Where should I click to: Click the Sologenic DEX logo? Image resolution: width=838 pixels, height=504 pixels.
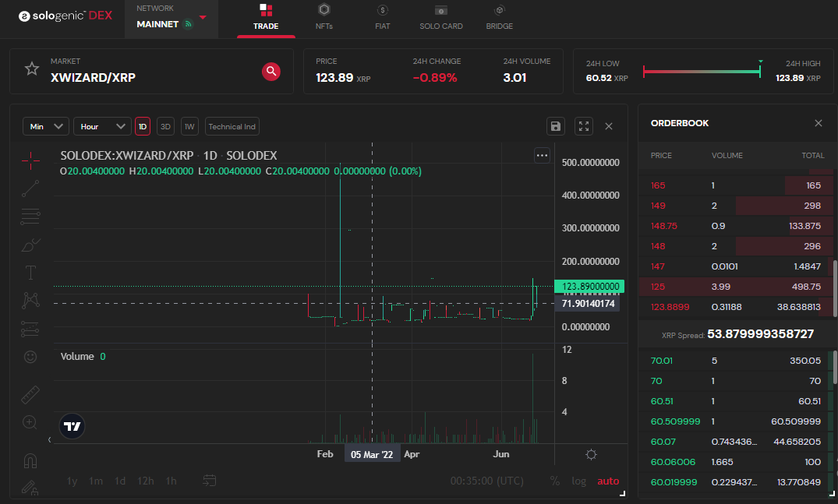pos(65,16)
